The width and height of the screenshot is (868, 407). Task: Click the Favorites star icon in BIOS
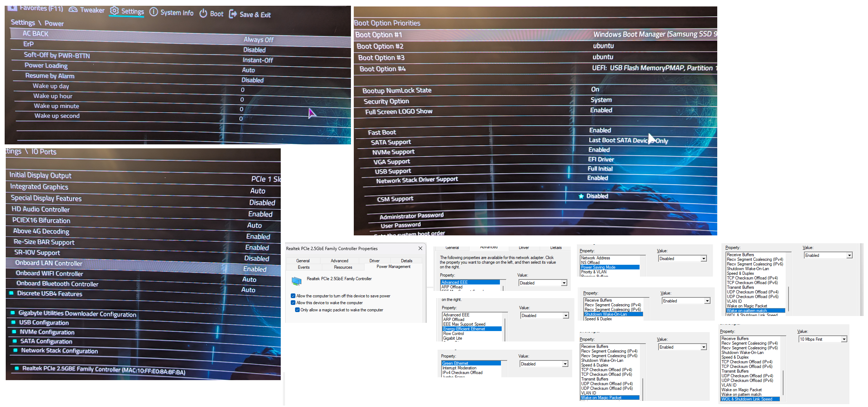click(12, 7)
